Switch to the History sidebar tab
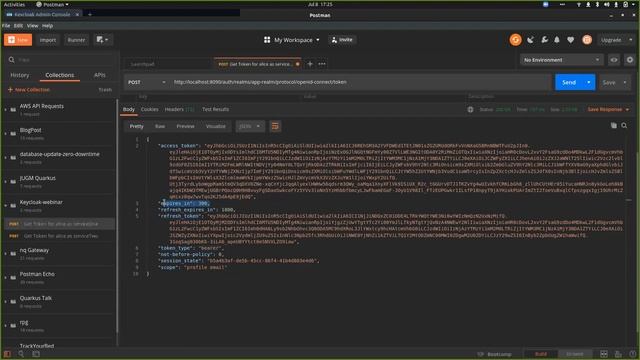 20,75
